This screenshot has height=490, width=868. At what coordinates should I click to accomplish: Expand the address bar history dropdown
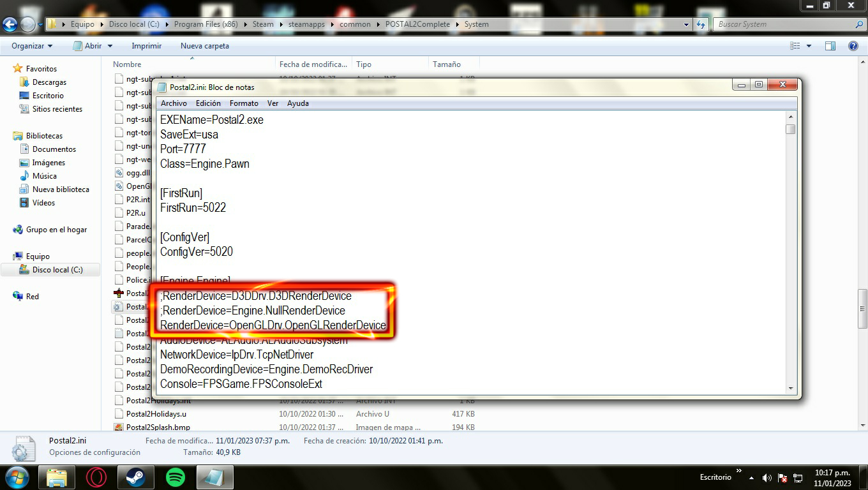(687, 24)
